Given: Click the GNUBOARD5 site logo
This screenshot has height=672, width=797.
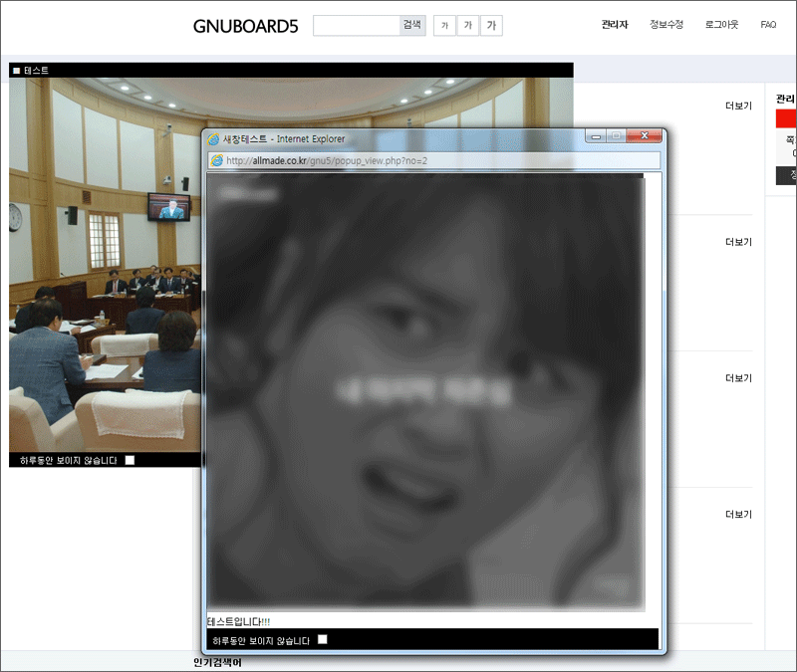Looking at the screenshot, I should (245, 26).
